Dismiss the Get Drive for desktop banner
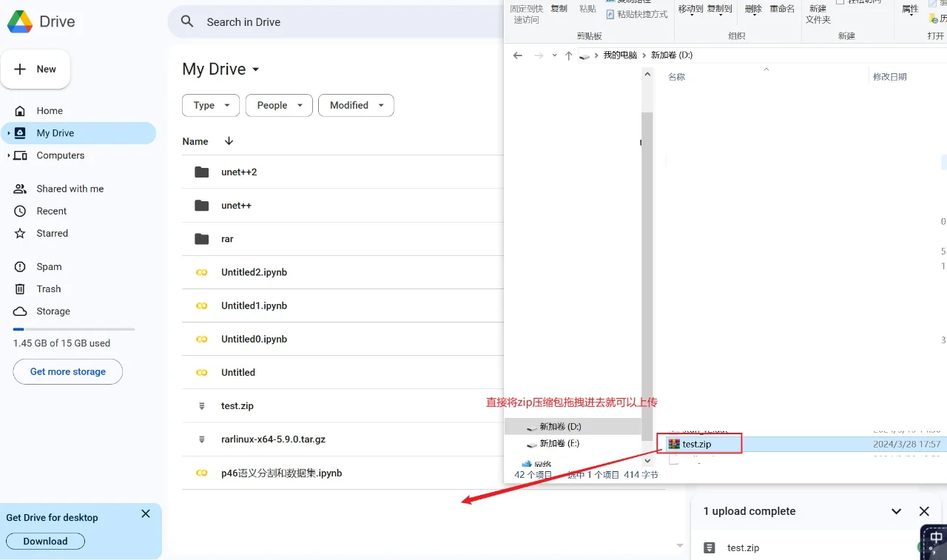947x560 pixels. tap(146, 514)
